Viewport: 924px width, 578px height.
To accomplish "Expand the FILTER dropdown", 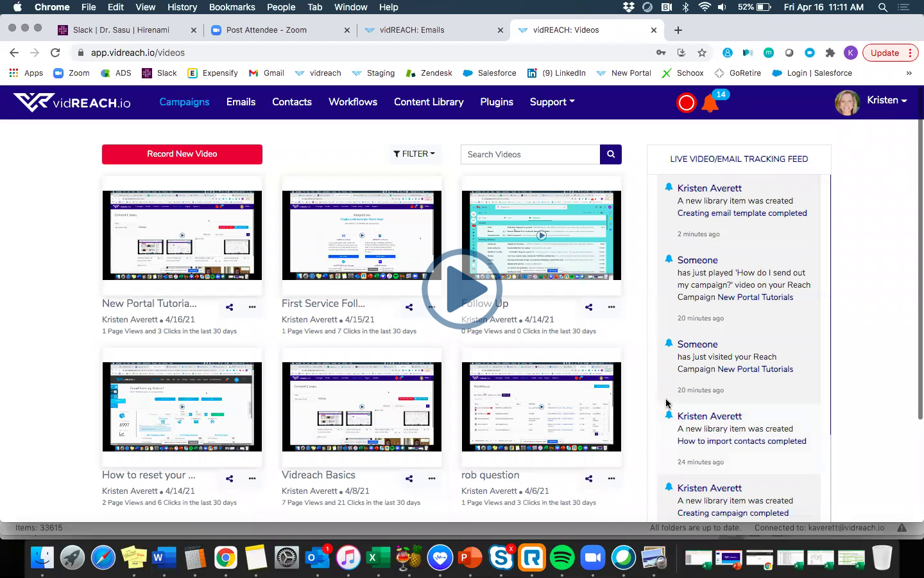I will [414, 154].
